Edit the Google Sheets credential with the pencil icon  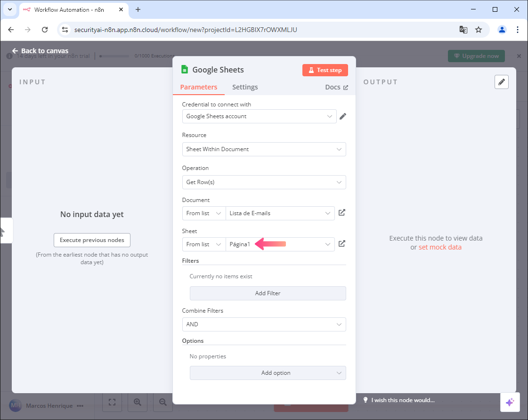pyautogui.click(x=343, y=116)
